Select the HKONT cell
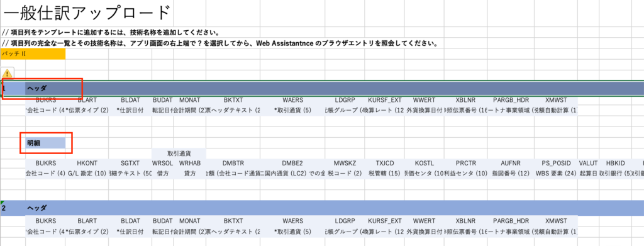This screenshot has width=644, height=246. (x=87, y=163)
